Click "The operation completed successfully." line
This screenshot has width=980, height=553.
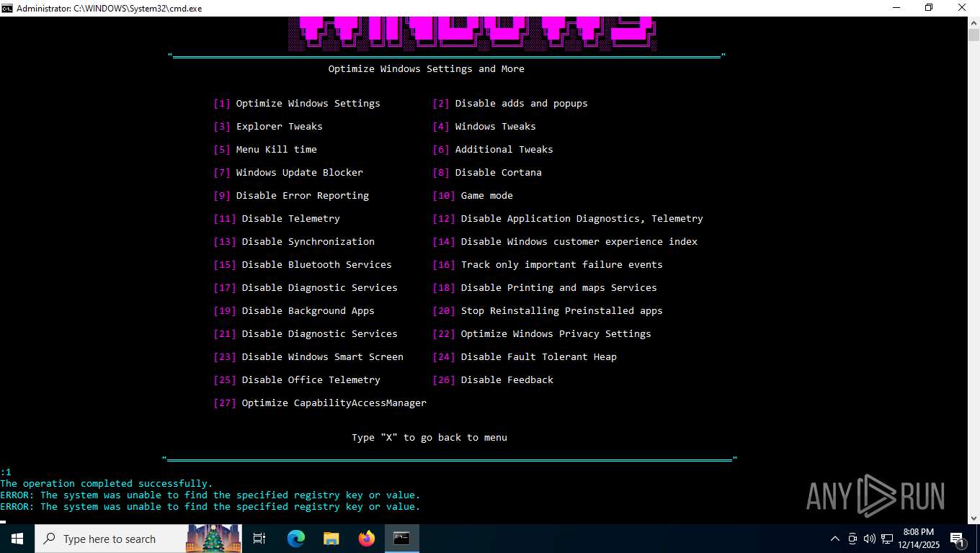(x=107, y=484)
